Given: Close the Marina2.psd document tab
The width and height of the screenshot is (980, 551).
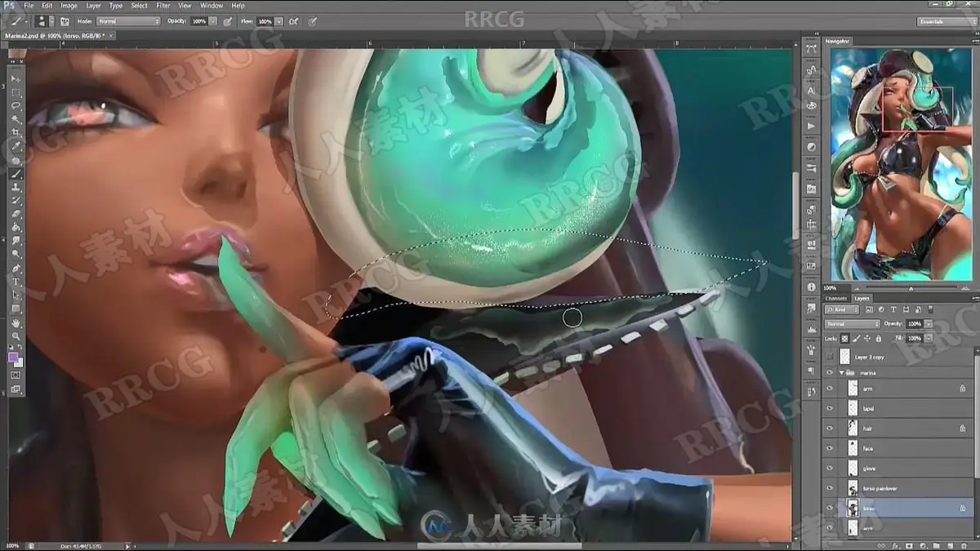Looking at the screenshot, I should pyautogui.click(x=110, y=36).
